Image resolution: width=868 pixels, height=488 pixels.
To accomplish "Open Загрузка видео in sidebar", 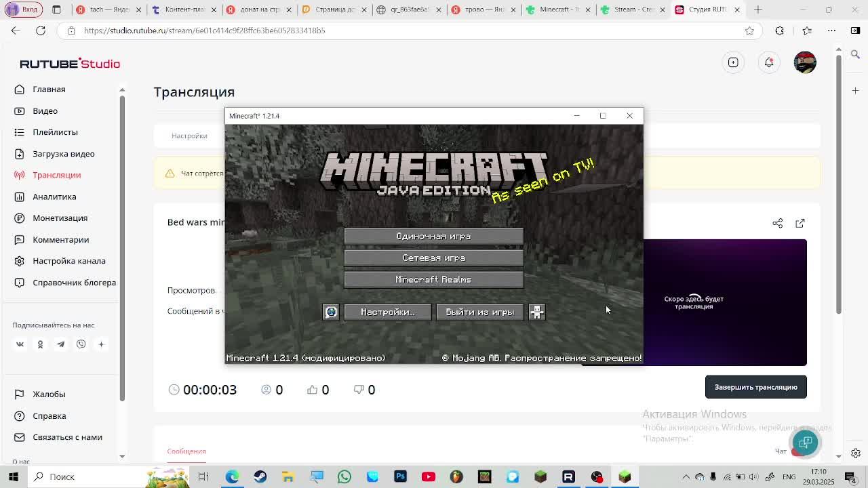I will pos(63,154).
